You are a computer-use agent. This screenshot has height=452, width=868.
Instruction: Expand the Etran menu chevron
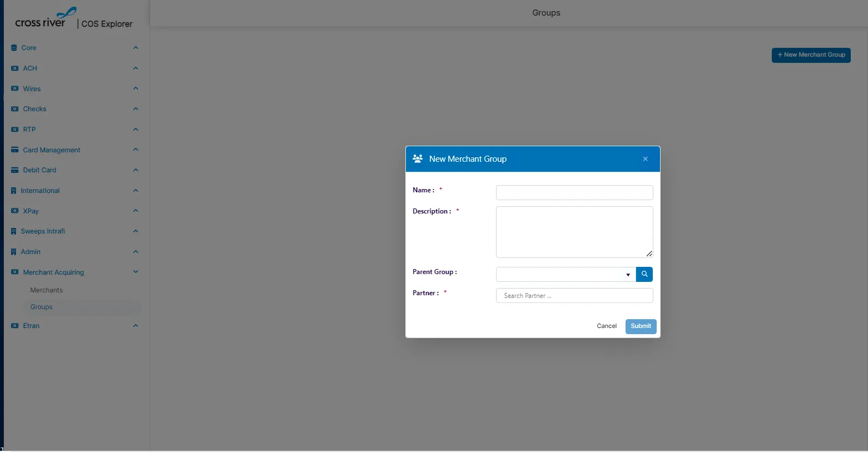[136, 326]
